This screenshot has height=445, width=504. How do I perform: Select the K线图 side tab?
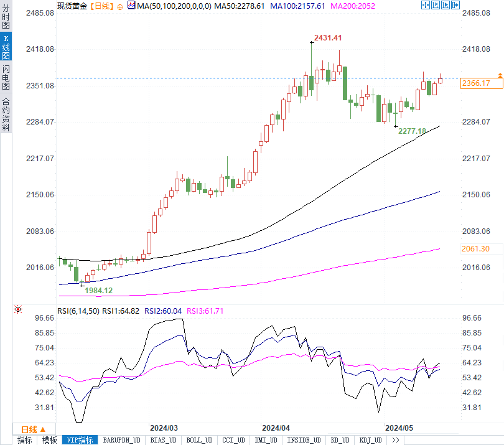6,47
